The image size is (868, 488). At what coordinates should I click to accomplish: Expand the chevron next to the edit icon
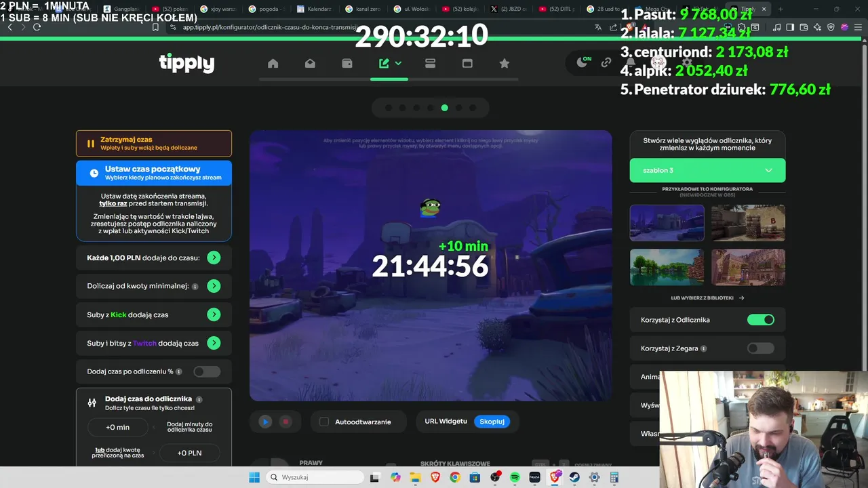pos(398,63)
